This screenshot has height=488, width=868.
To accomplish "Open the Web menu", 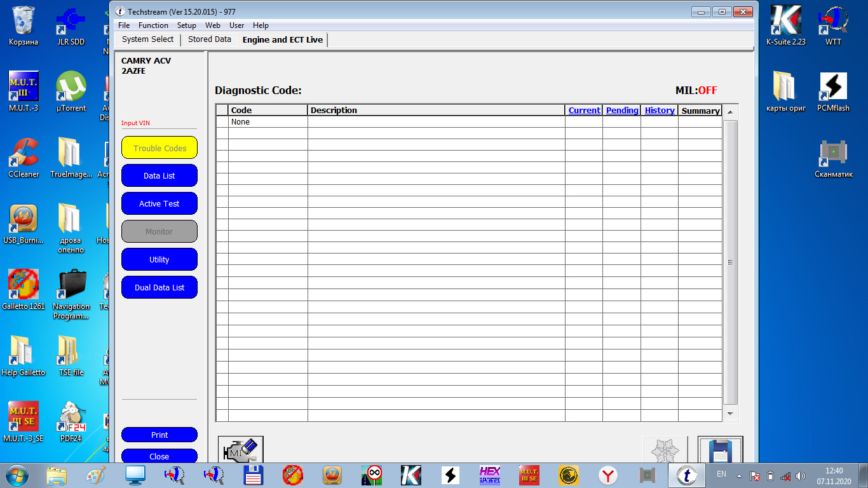I will coord(213,25).
